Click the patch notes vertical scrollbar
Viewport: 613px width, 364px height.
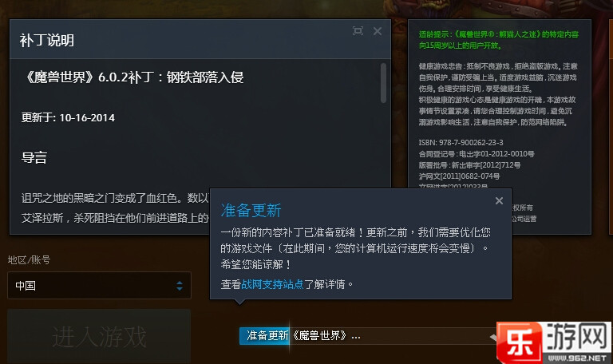[383, 83]
